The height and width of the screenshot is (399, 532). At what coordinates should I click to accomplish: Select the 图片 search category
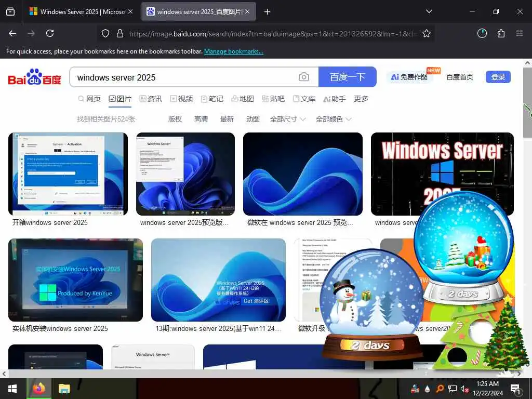tap(120, 99)
